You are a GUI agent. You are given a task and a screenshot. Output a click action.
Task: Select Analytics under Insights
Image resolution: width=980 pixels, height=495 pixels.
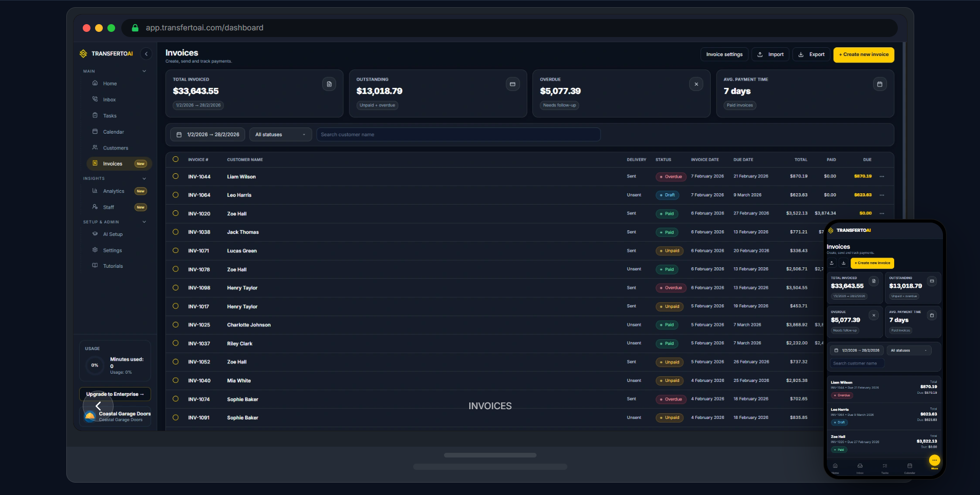point(113,191)
